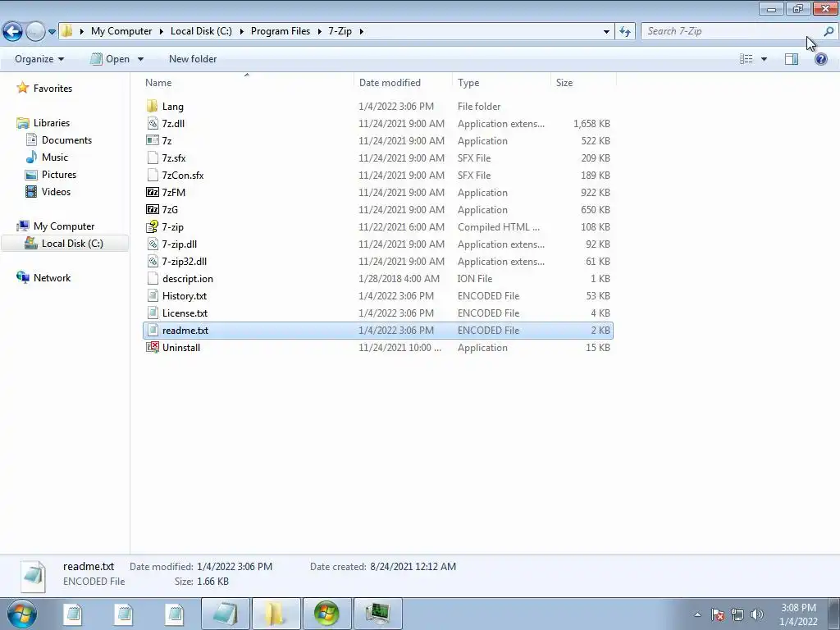Select the 7z.dll file icon

pyautogui.click(x=152, y=123)
